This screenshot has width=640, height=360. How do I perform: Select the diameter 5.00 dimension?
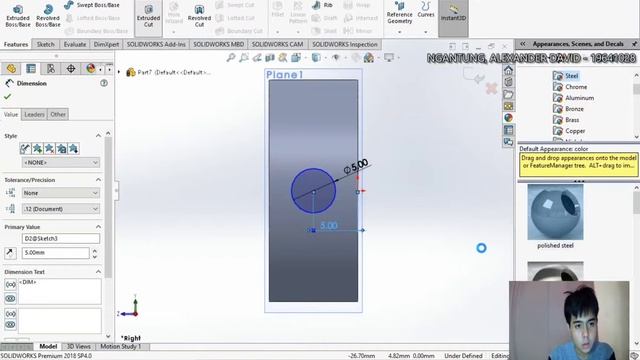click(x=356, y=166)
